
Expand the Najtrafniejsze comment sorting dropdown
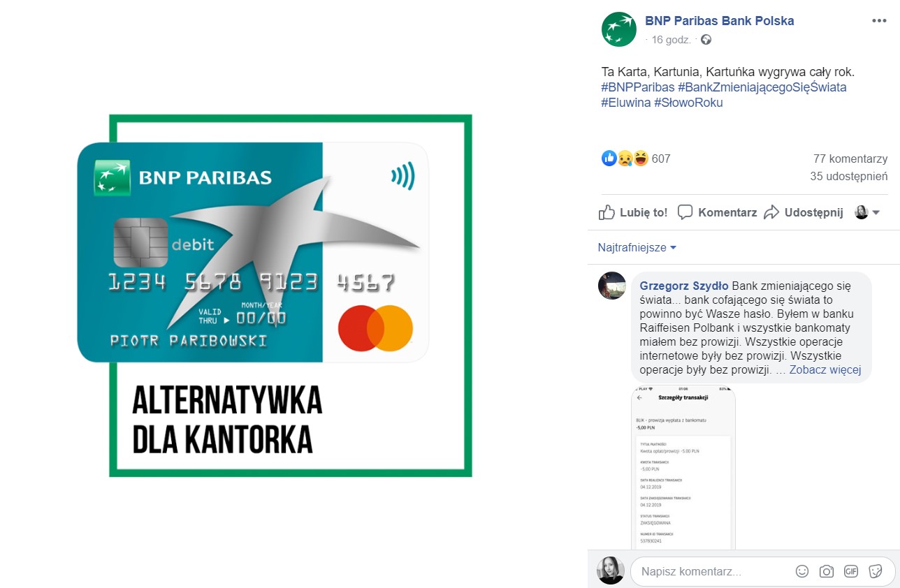[x=637, y=248]
